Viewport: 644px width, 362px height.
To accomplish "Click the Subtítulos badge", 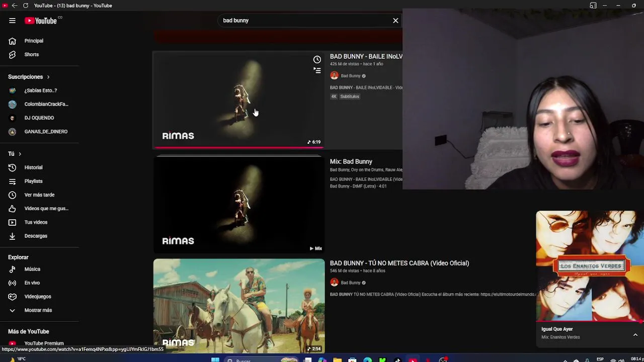I will pos(350,97).
